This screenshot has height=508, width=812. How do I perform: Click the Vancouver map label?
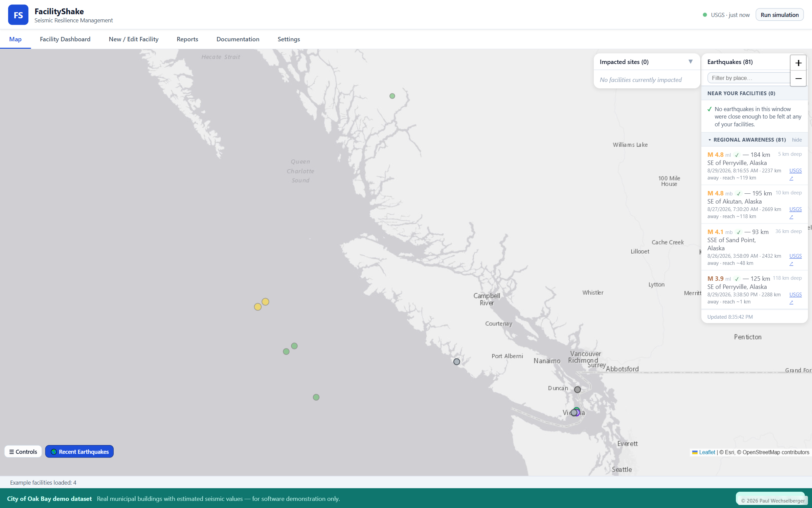tap(586, 354)
